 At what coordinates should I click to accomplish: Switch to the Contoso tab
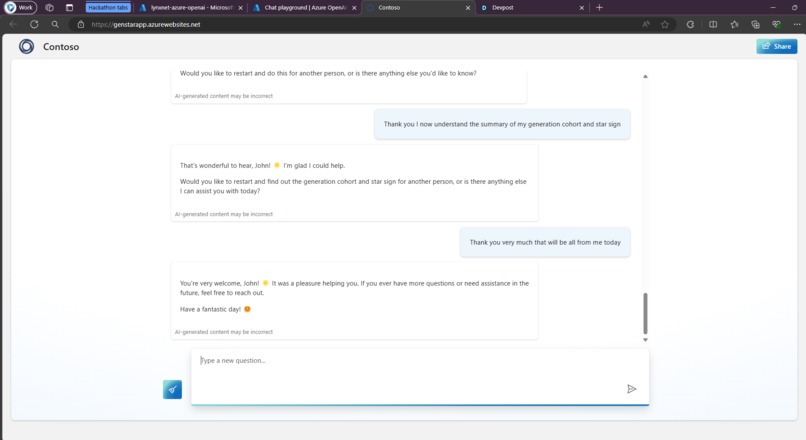(416, 8)
